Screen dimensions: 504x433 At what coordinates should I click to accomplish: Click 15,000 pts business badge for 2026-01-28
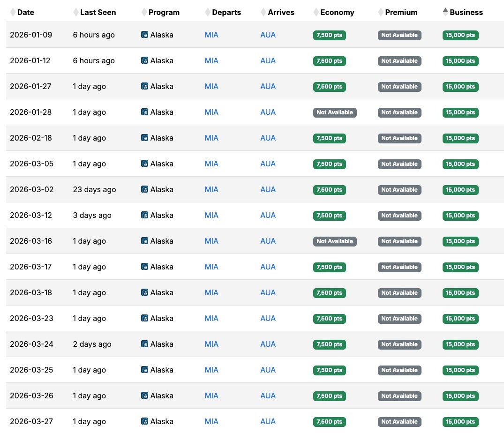460,112
